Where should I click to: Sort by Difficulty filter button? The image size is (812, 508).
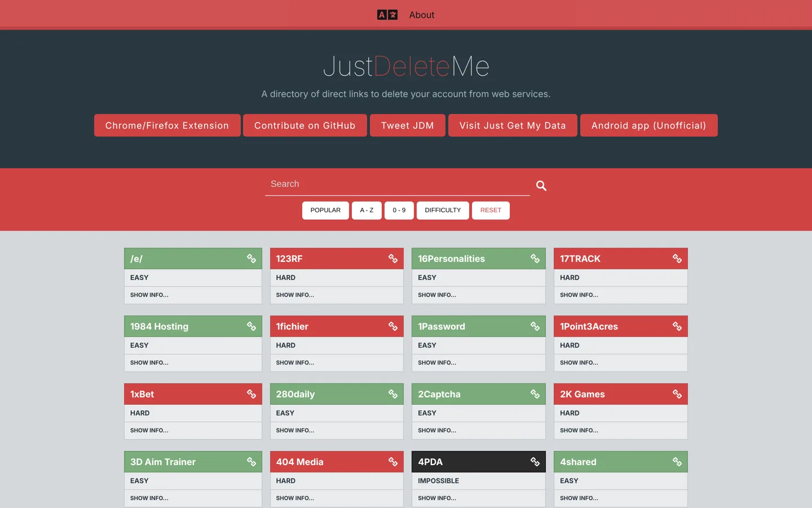pos(443,211)
